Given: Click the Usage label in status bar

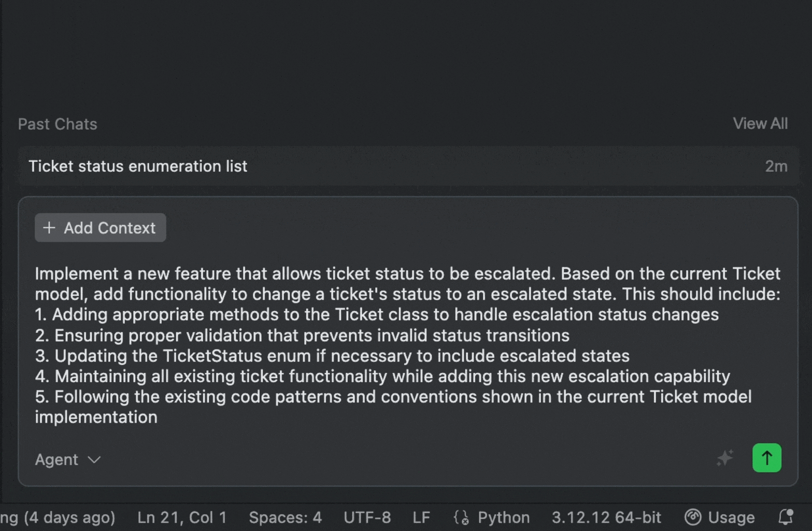Looking at the screenshot, I should coord(731,517).
